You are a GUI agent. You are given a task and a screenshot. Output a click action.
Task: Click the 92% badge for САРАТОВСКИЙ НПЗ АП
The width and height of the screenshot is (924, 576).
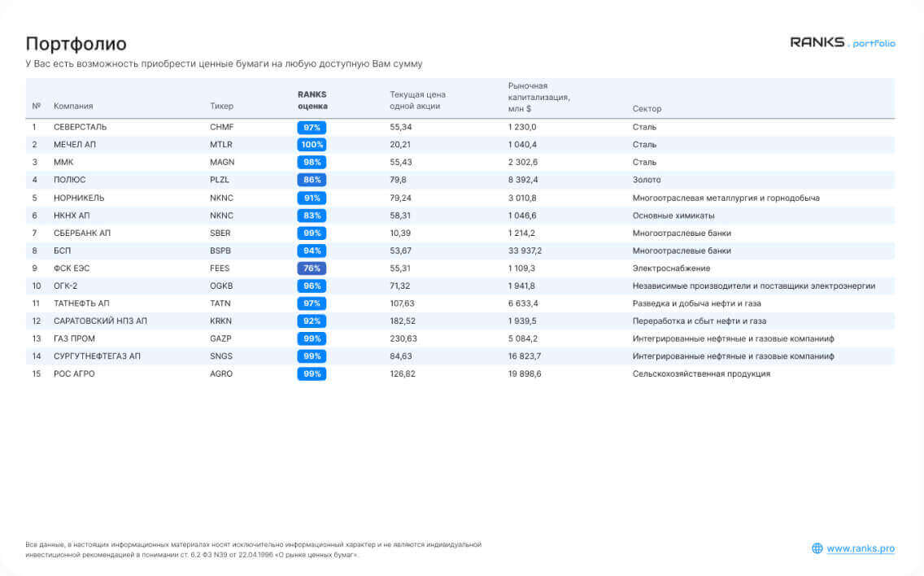point(312,321)
